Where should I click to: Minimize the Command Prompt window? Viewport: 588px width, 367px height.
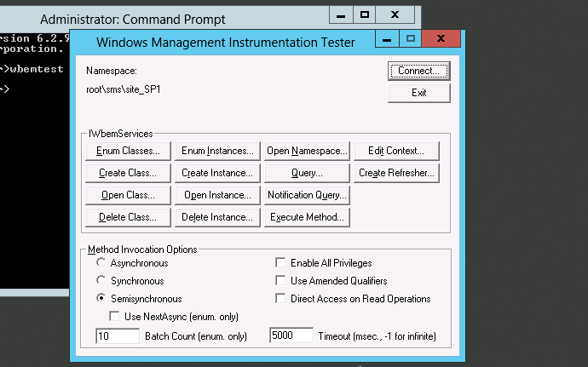click(341, 15)
